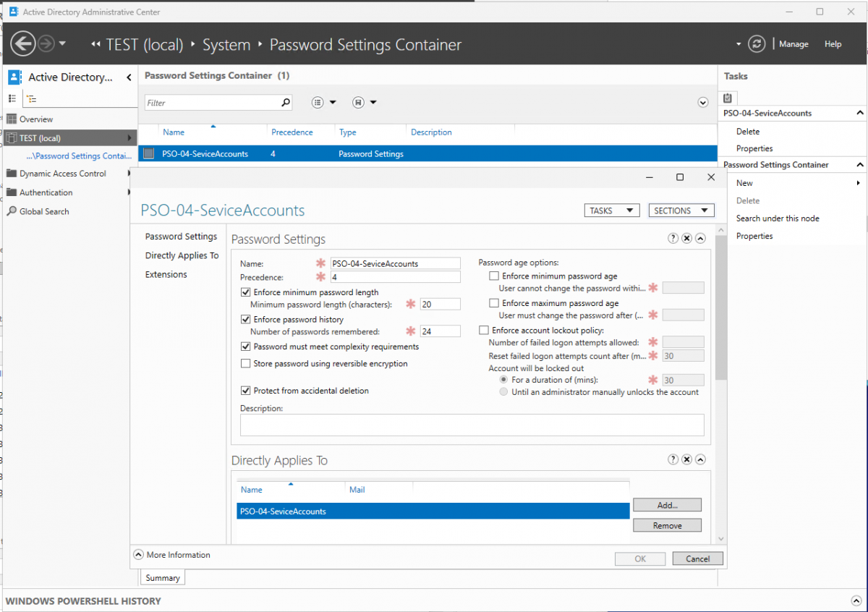Expand the More Information section
Image resolution: width=868 pixels, height=612 pixels.
(x=139, y=555)
